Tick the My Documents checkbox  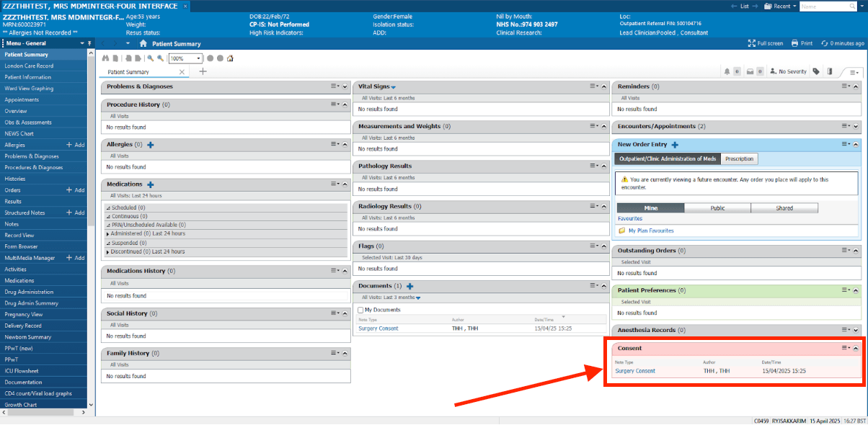(x=360, y=310)
